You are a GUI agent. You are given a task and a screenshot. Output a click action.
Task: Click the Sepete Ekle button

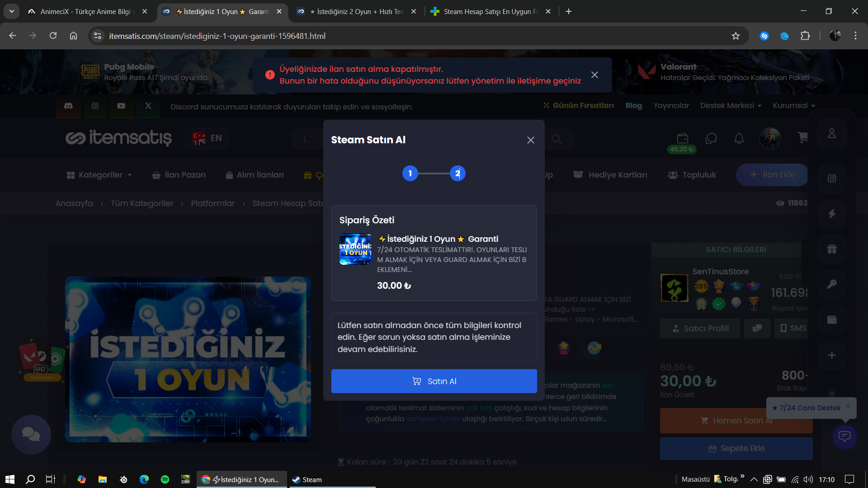point(736,448)
